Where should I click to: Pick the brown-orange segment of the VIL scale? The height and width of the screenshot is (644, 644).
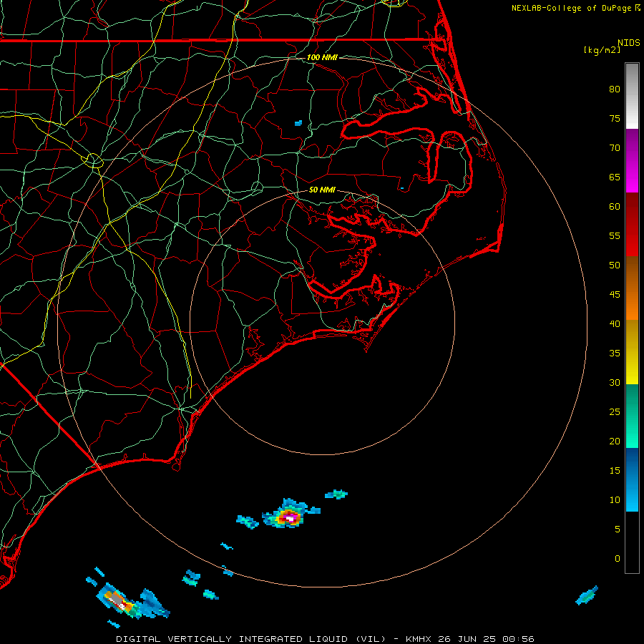(x=632, y=288)
